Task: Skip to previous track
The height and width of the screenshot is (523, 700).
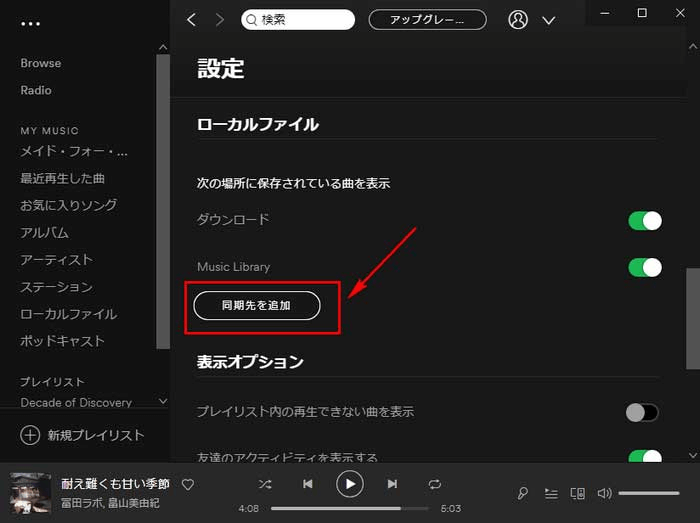Action: (x=308, y=484)
